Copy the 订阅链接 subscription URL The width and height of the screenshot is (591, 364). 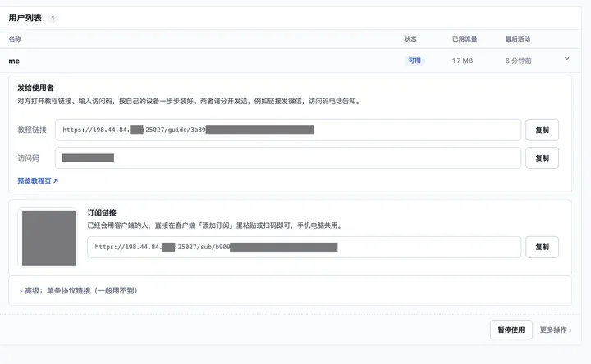(x=542, y=247)
